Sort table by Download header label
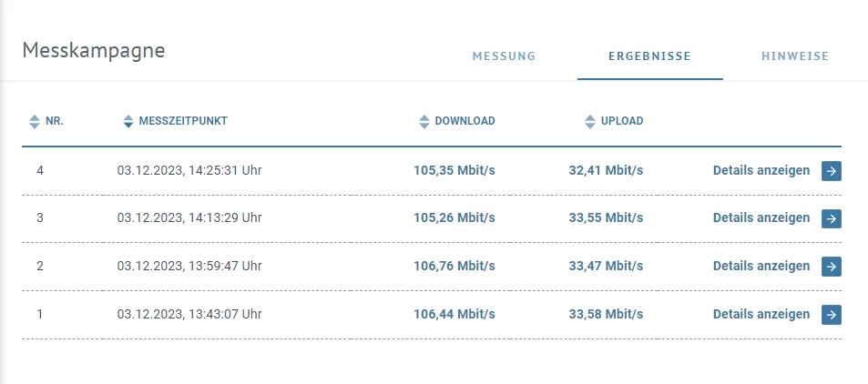868x384 pixels. click(465, 121)
